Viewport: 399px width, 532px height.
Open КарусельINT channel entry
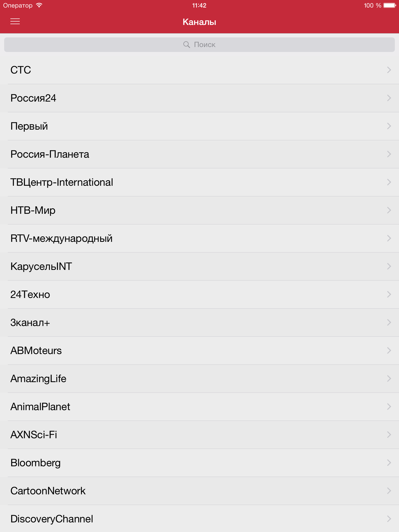point(199,267)
